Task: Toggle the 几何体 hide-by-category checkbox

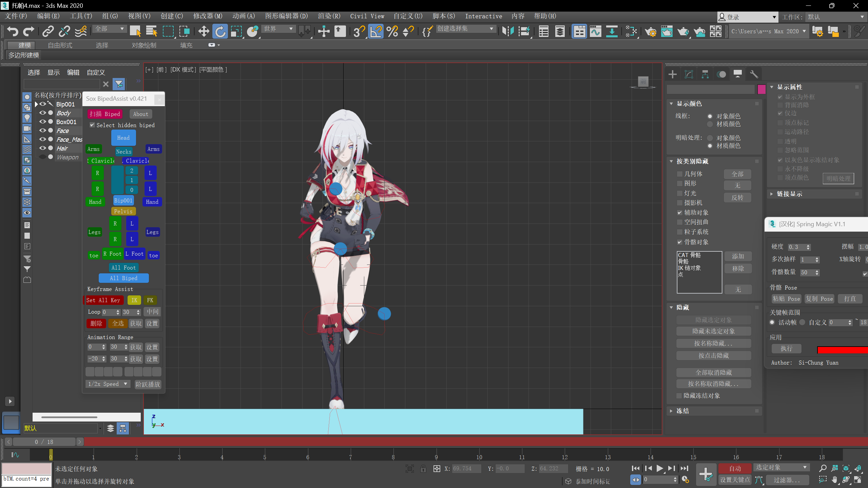Action: (x=679, y=174)
